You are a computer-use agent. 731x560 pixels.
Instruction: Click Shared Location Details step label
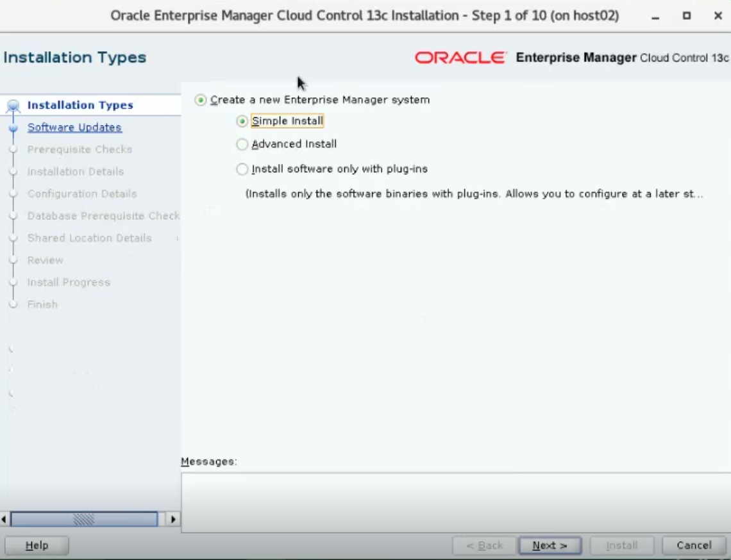(x=90, y=238)
